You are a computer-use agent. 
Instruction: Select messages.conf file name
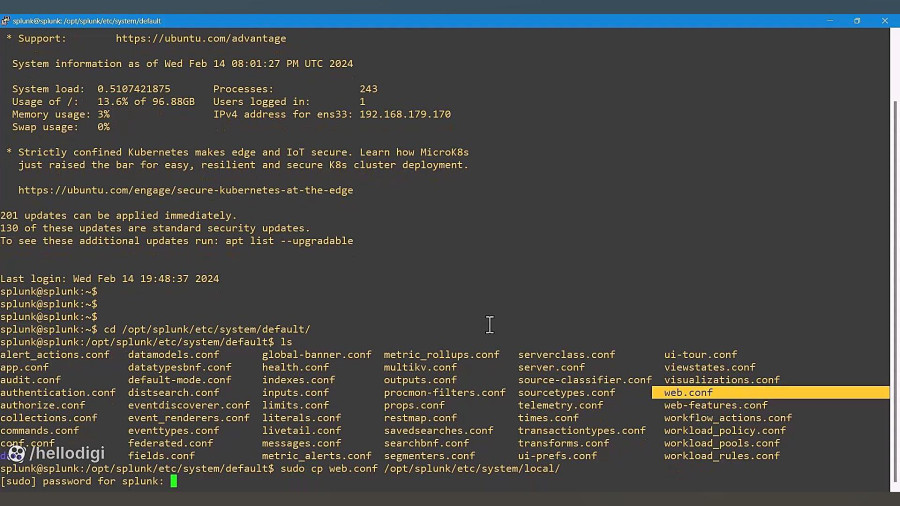click(301, 443)
